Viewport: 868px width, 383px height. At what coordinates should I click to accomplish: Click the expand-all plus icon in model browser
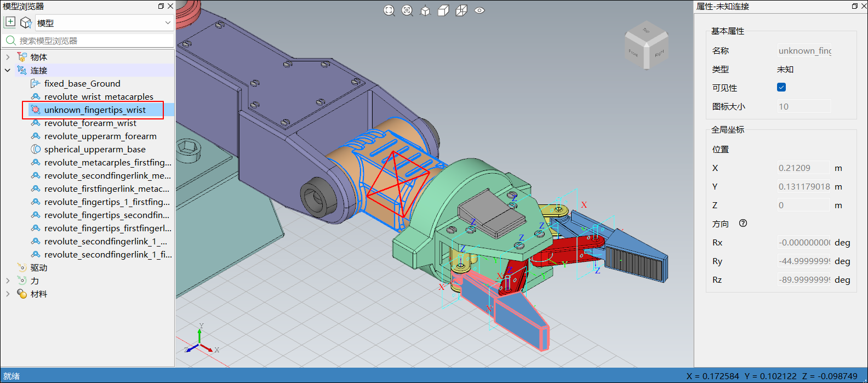[10, 22]
